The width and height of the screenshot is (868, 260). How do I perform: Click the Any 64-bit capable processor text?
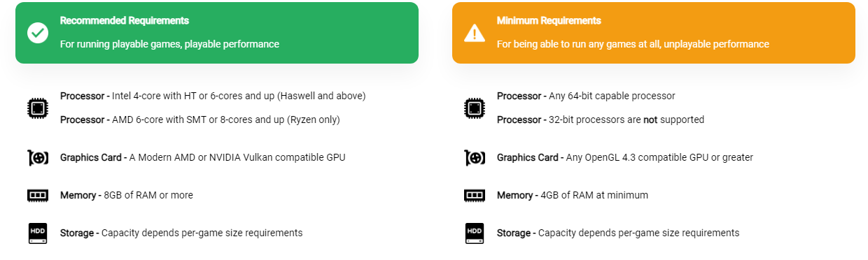pyautogui.click(x=611, y=96)
